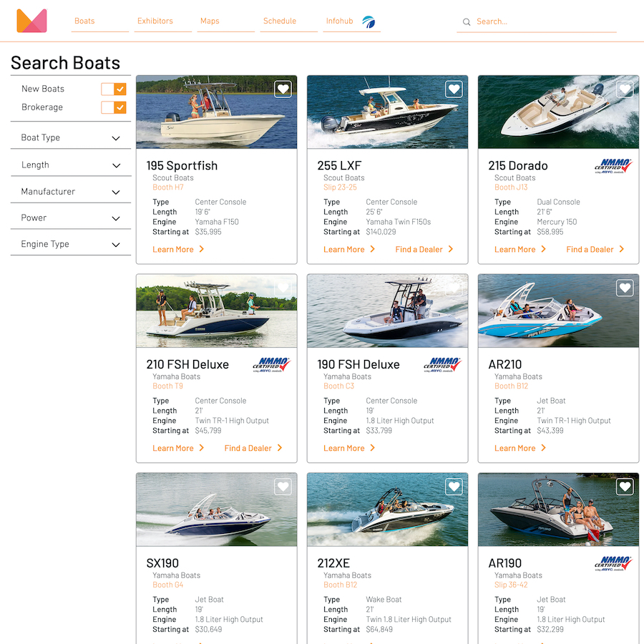The width and height of the screenshot is (644, 644).
Task: Click the NMMA Certified badge on 215 Dorado
Action: coord(613,166)
